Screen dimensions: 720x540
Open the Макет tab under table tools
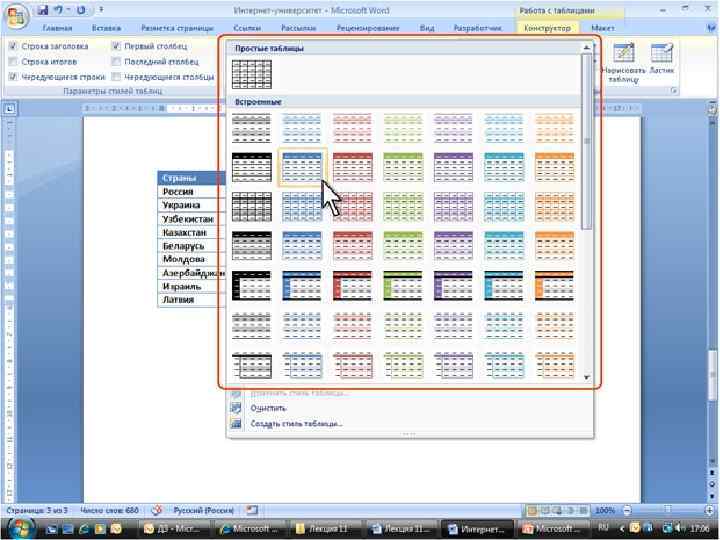[602, 28]
